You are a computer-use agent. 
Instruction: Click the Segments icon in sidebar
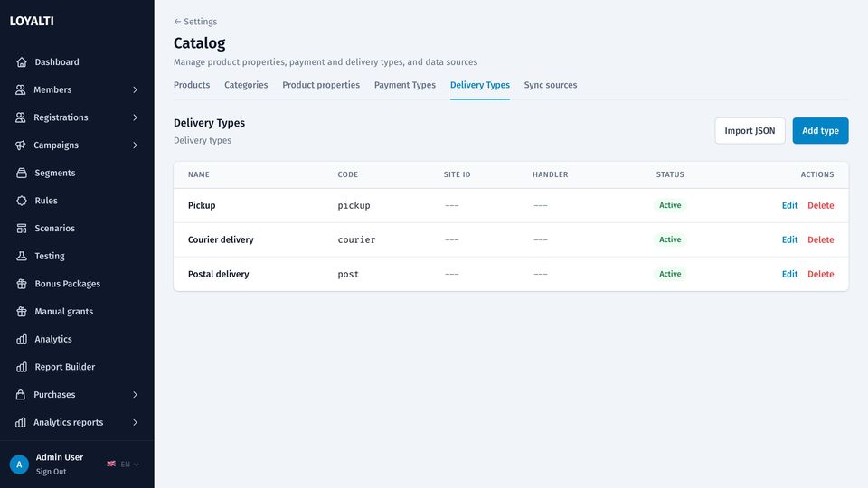point(22,173)
